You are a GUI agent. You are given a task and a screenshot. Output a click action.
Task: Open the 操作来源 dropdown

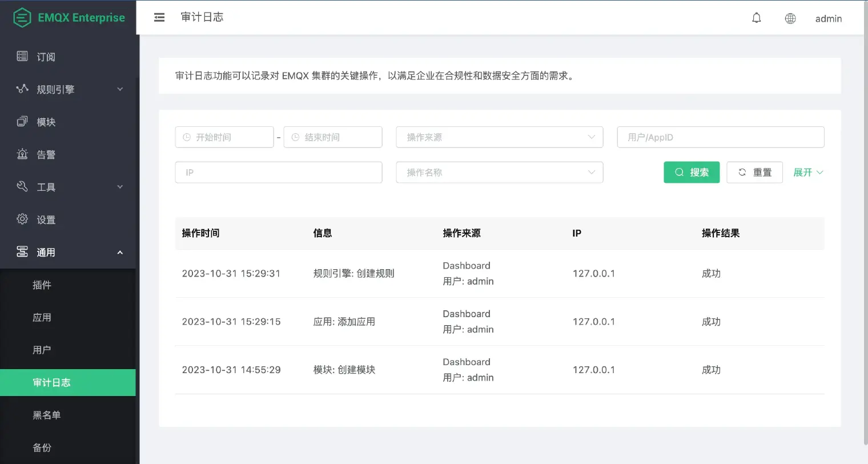tap(500, 137)
